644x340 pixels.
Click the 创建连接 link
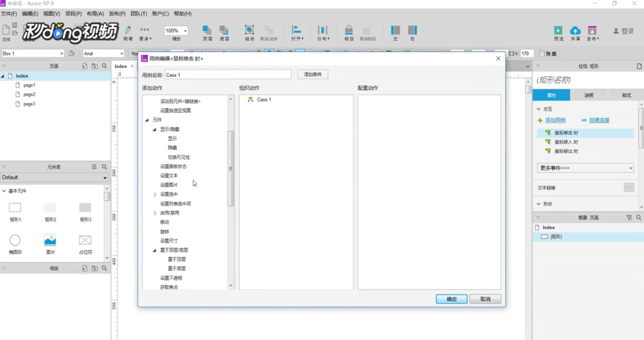[600, 120]
